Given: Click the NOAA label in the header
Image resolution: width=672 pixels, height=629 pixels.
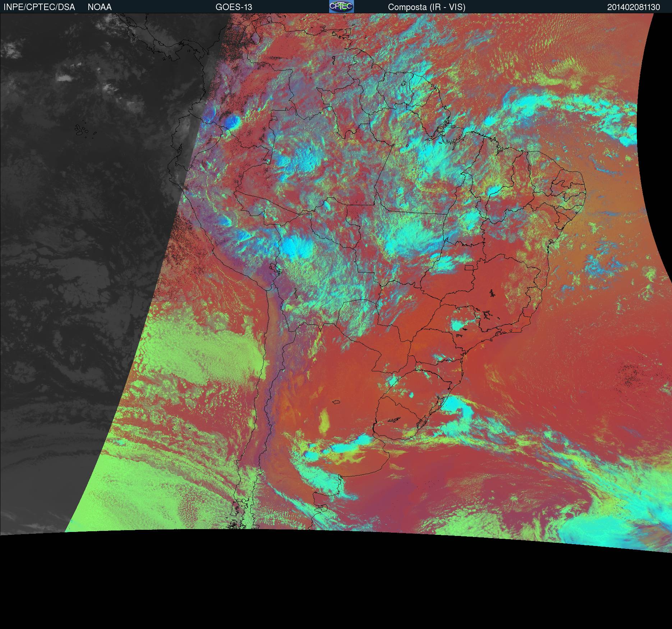Looking at the screenshot, I should click(x=100, y=7).
